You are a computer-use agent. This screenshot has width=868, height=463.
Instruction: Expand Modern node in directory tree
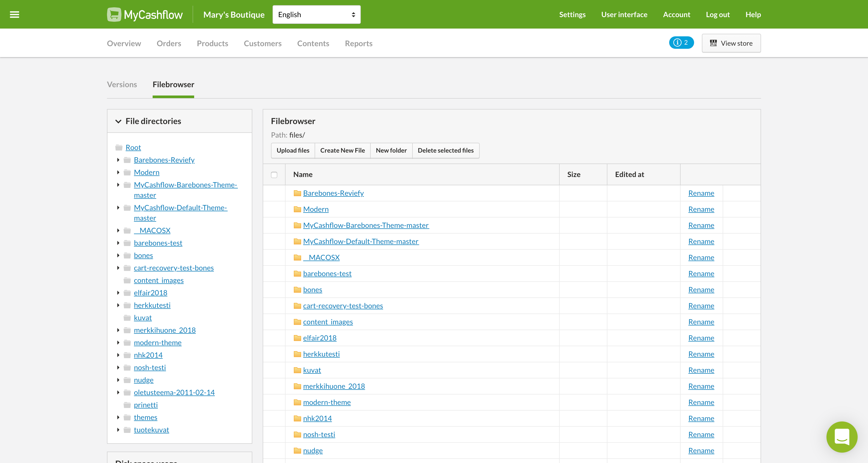118,172
